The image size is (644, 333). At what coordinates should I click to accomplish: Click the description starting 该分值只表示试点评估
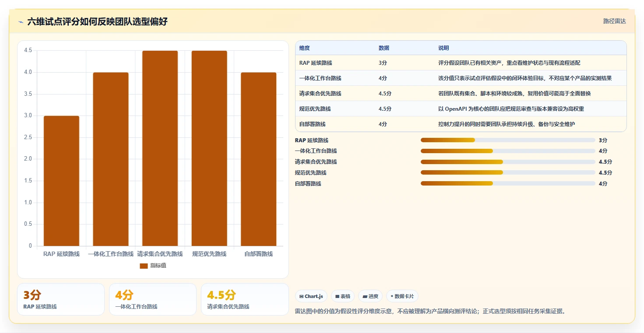coord(525,78)
